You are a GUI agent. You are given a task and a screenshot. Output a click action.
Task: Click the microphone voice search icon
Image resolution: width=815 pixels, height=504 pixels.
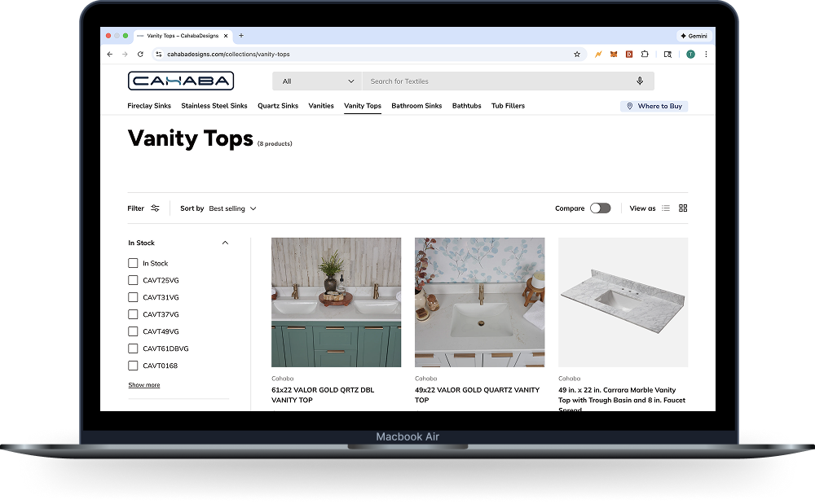tap(640, 81)
